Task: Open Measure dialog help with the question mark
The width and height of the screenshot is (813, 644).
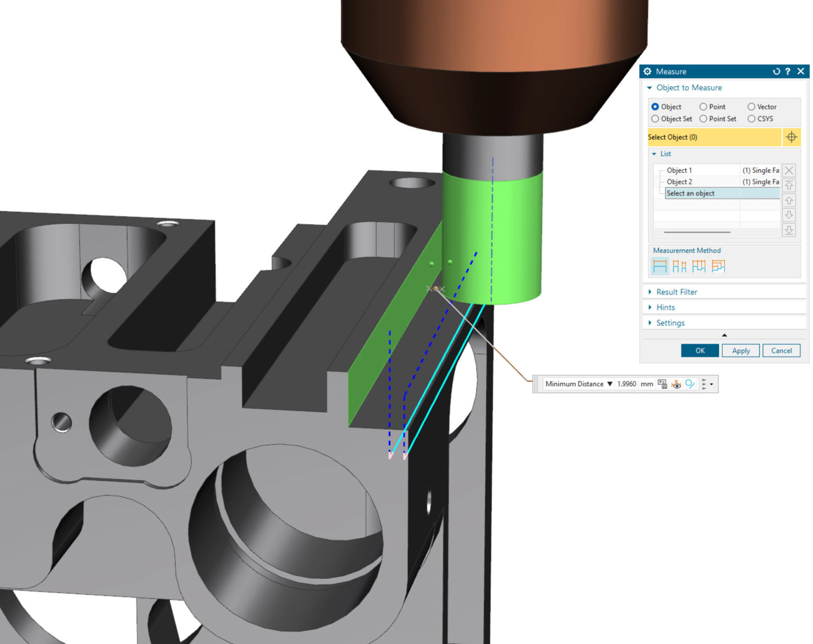Action: [x=787, y=72]
